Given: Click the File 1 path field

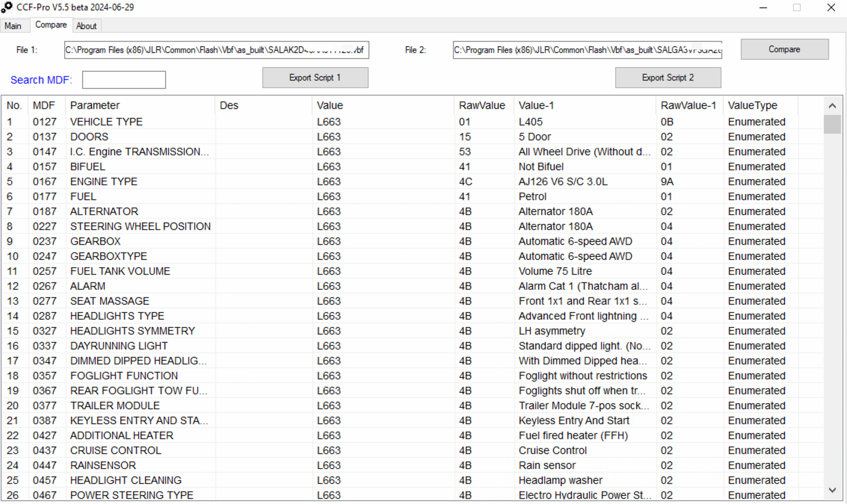Looking at the screenshot, I should 217,50.
